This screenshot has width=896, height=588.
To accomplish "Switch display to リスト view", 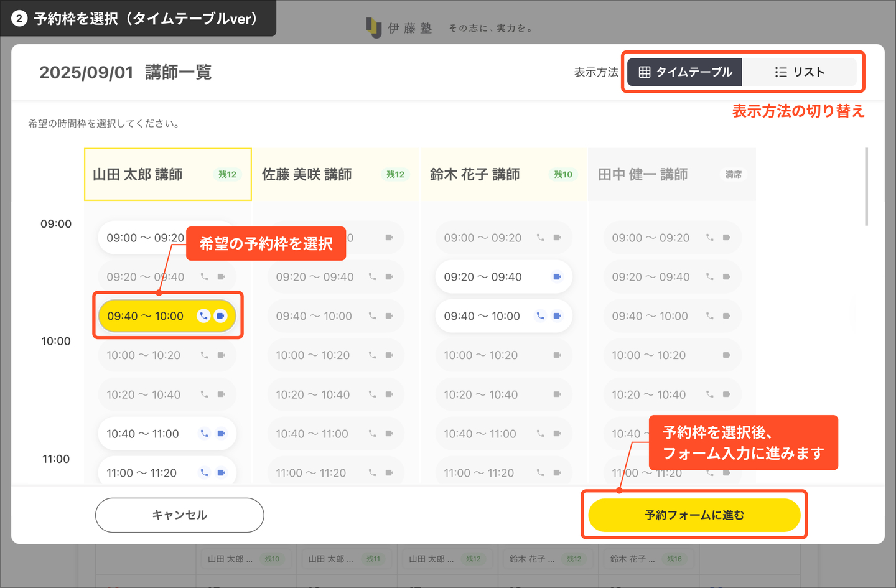I will coord(800,72).
